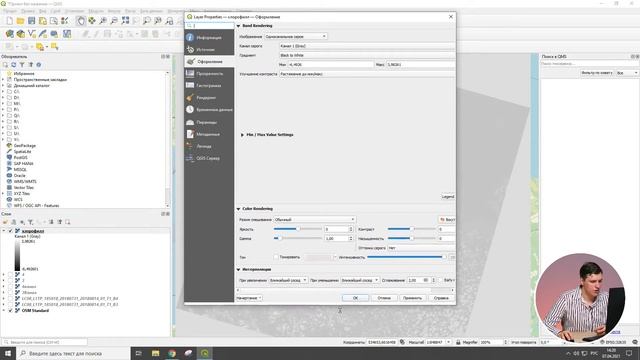
Task: Click the Pan Map to Selection icon
Action: tap(92, 21)
